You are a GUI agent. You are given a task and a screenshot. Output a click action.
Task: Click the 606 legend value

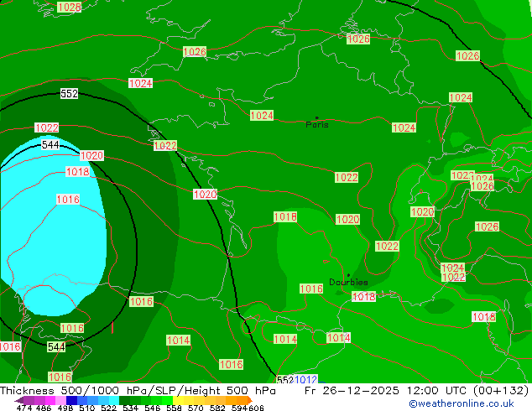[256, 408]
